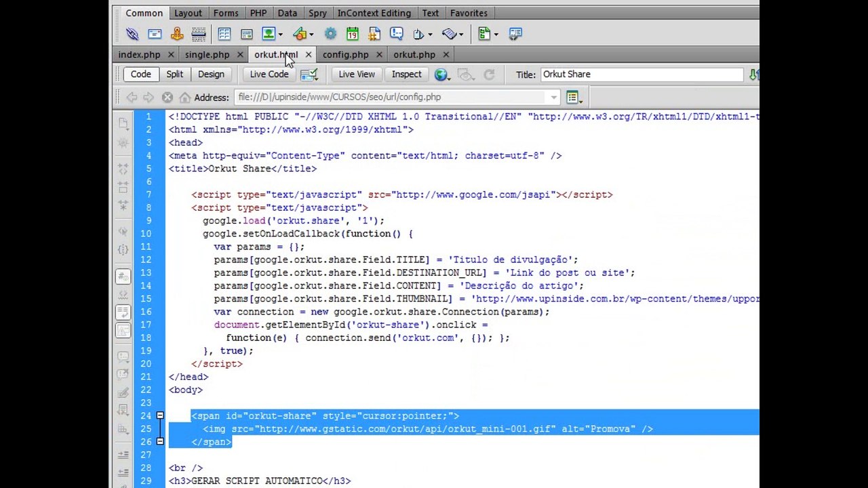
Task: Switch to config.php document tab
Action: point(346,55)
